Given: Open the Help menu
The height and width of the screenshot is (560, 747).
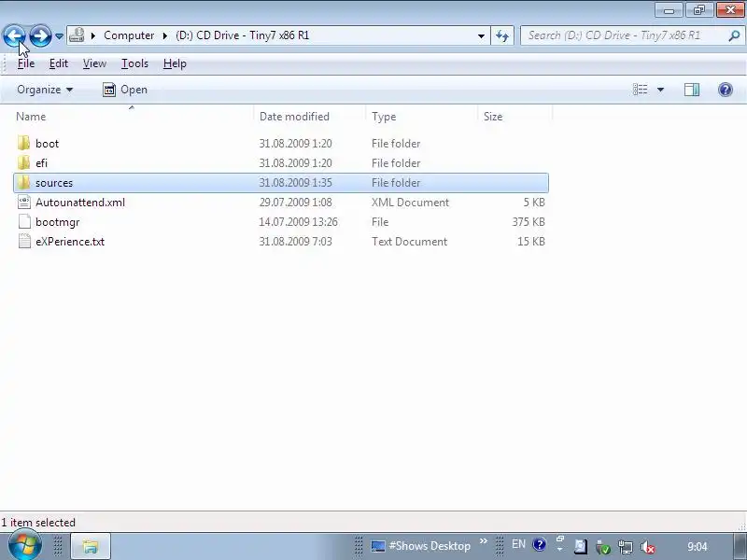Looking at the screenshot, I should pyautogui.click(x=175, y=63).
